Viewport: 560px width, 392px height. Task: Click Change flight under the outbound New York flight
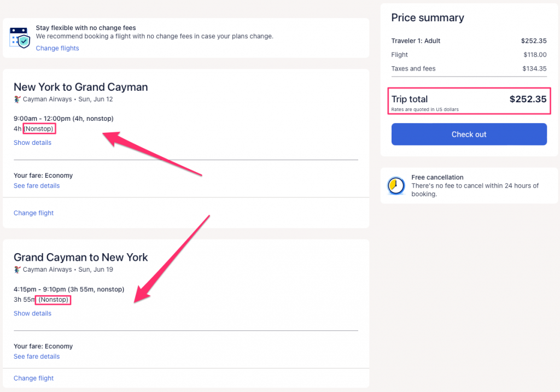pyautogui.click(x=33, y=213)
